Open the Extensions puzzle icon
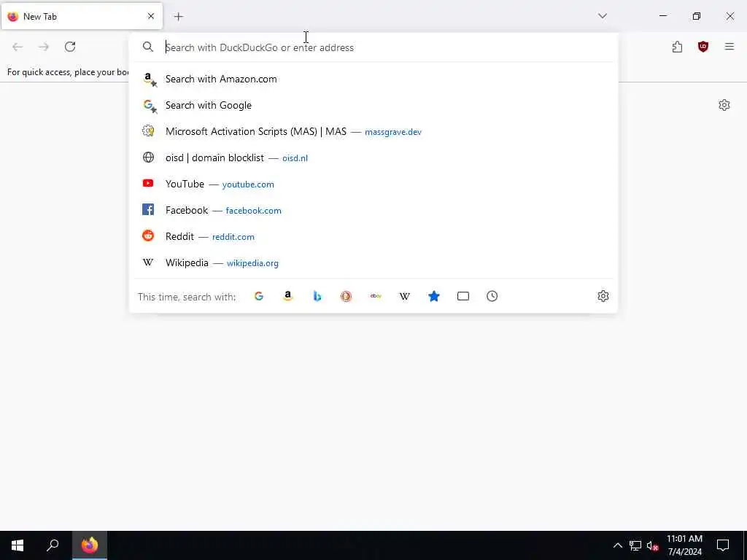This screenshot has width=747, height=560. [677, 47]
